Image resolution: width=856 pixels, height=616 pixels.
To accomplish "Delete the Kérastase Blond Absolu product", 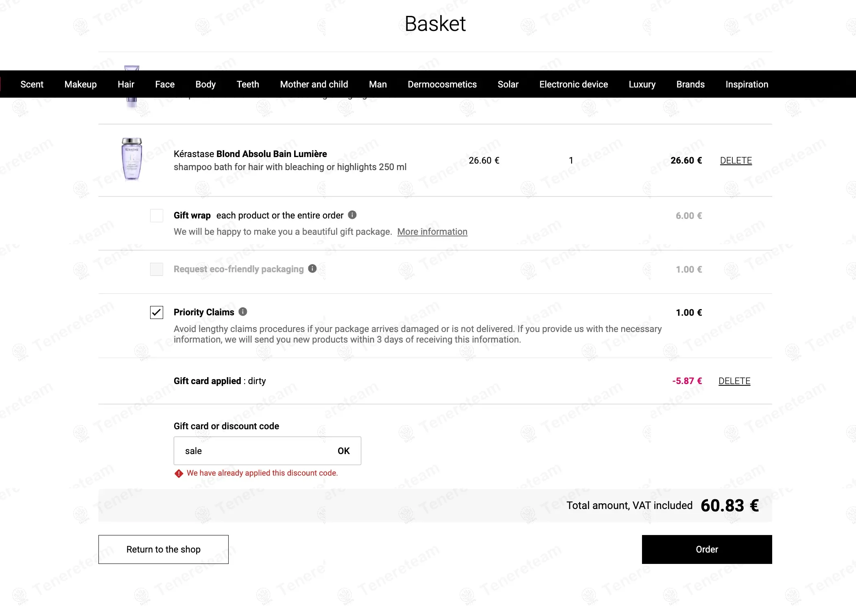I will coord(736,161).
